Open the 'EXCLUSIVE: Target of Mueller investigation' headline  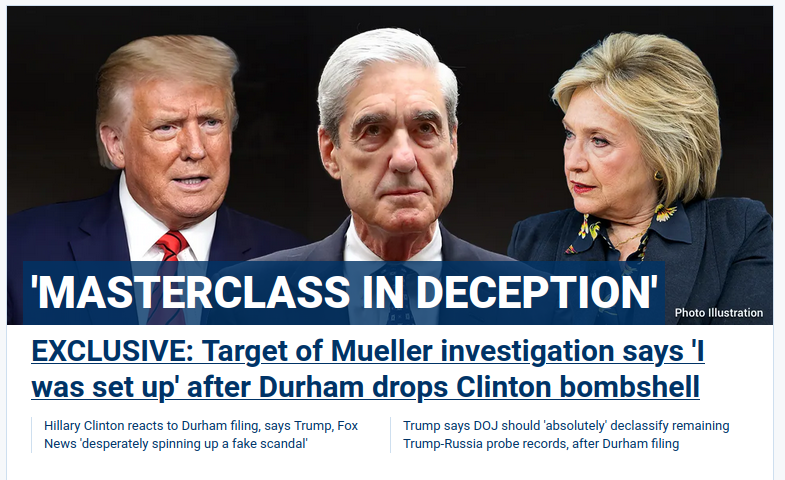368,369
